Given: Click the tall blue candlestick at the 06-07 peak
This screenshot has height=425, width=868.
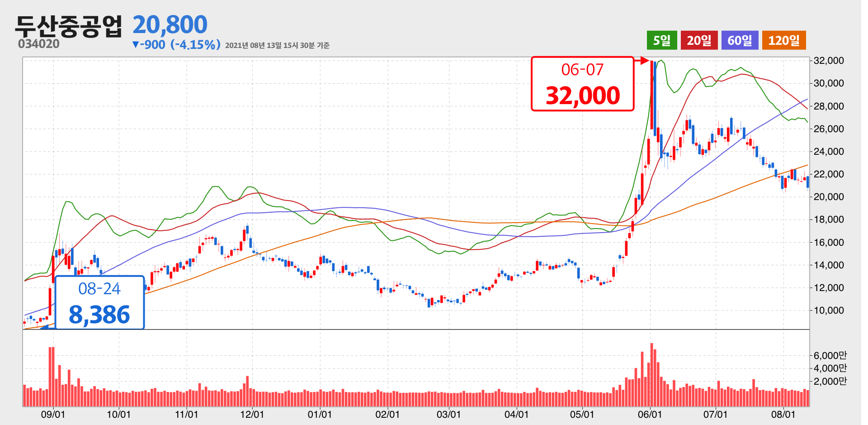Looking at the screenshot, I should [x=655, y=98].
